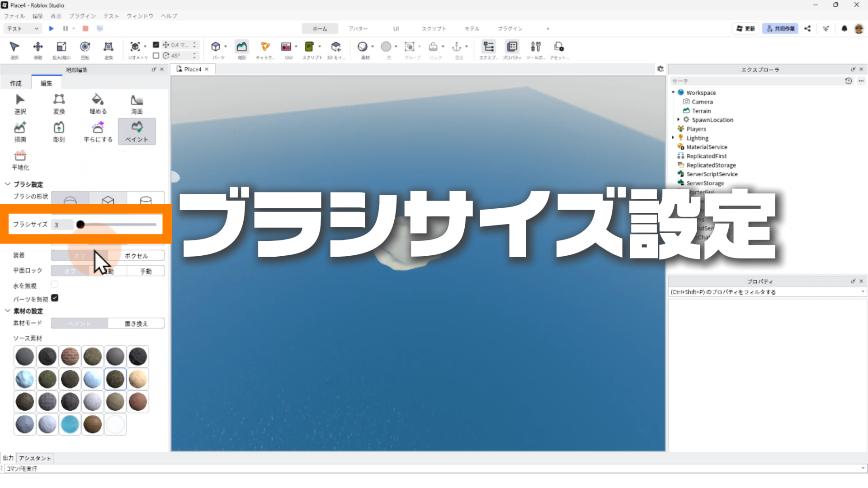
Task: Select the 海面 (Sea Level) terrain tool
Action: point(137,104)
